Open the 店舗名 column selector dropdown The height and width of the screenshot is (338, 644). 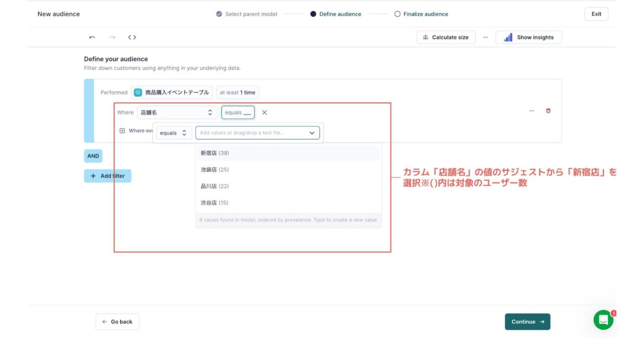[177, 112]
